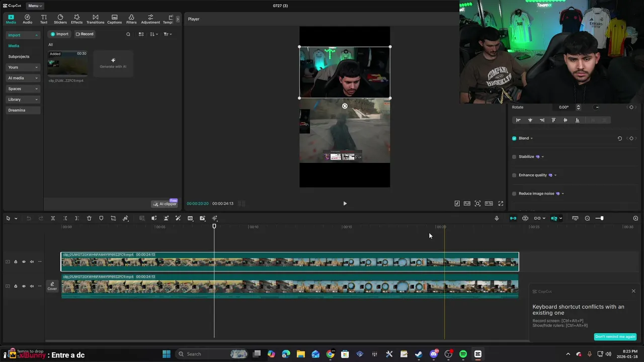This screenshot has height=362, width=644.
Task: Expand the Library section
Action: [x=23, y=100]
